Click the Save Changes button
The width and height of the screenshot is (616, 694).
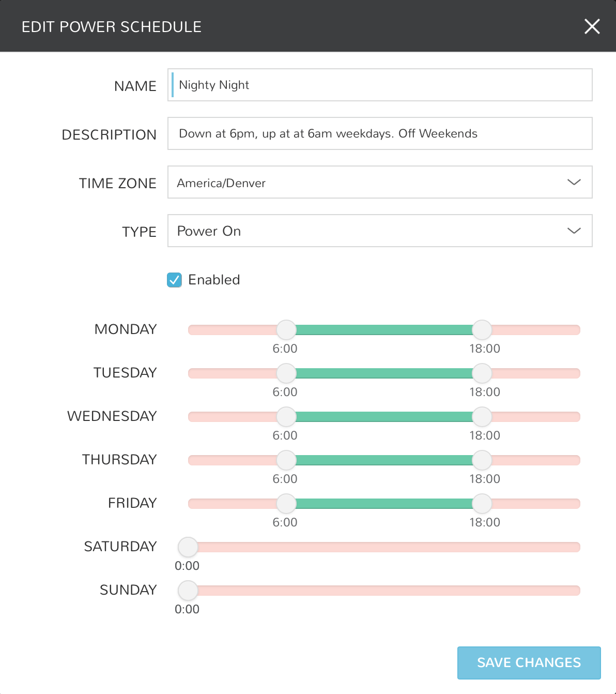pyautogui.click(x=529, y=662)
